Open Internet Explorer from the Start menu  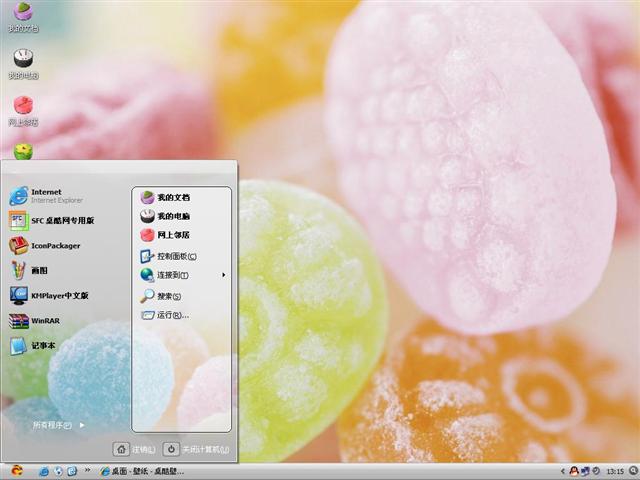pyautogui.click(x=45, y=196)
